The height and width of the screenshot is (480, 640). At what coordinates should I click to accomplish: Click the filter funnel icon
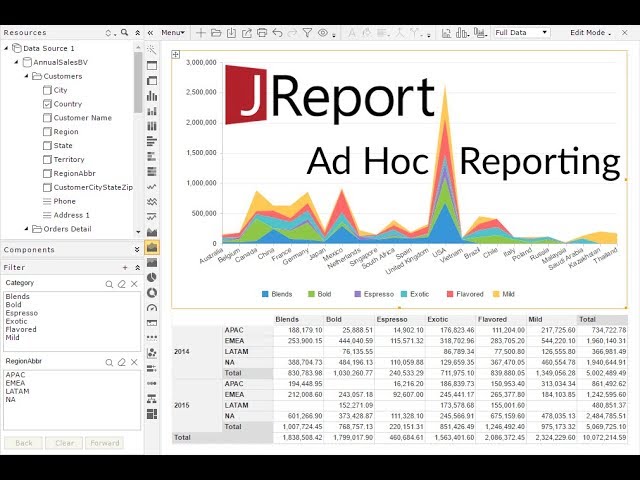(x=307, y=33)
